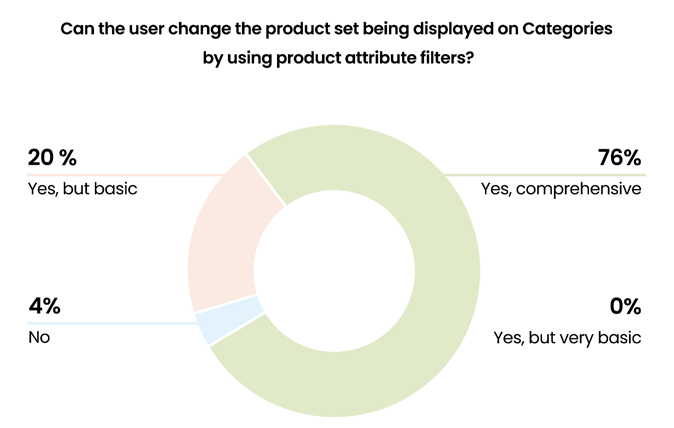This screenshot has height=428, width=674.
Task: Click the pink leader line under 20 %
Action: click(126, 175)
